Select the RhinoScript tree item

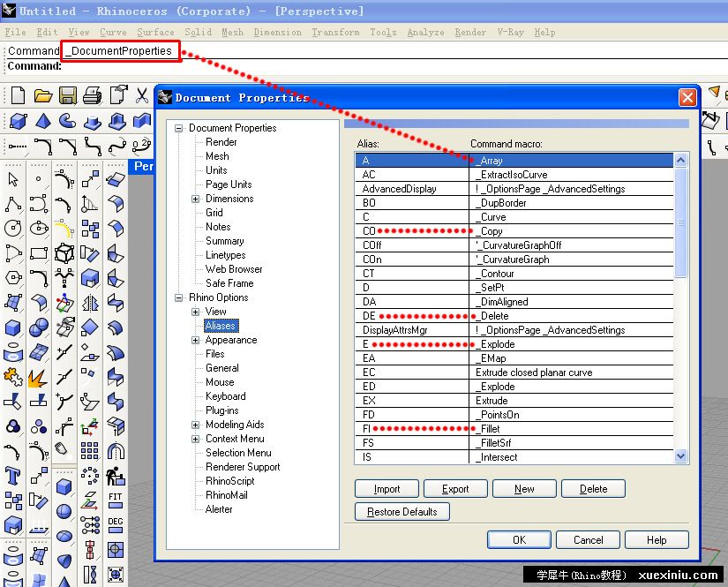point(229,481)
